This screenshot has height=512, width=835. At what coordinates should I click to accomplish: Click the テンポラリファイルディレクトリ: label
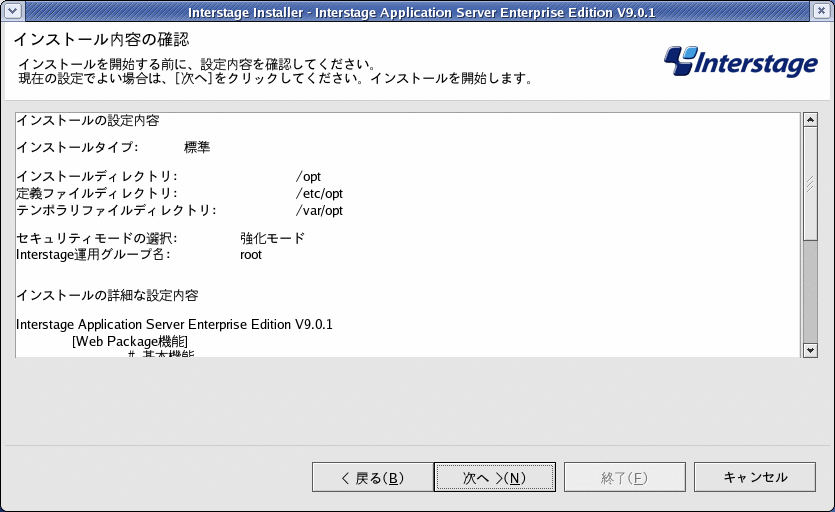point(116,210)
